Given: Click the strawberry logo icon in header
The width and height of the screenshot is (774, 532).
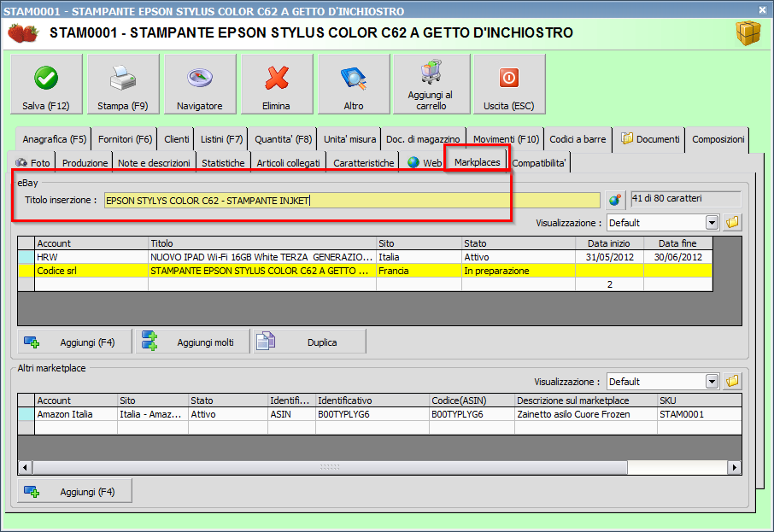Looking at the screenshot, I should click(x=23, y=33).
